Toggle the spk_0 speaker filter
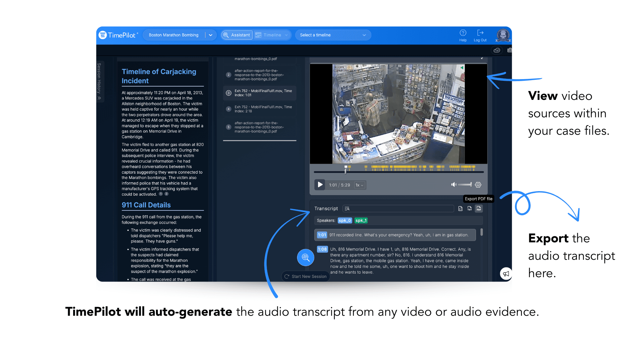 click(345, 221)
